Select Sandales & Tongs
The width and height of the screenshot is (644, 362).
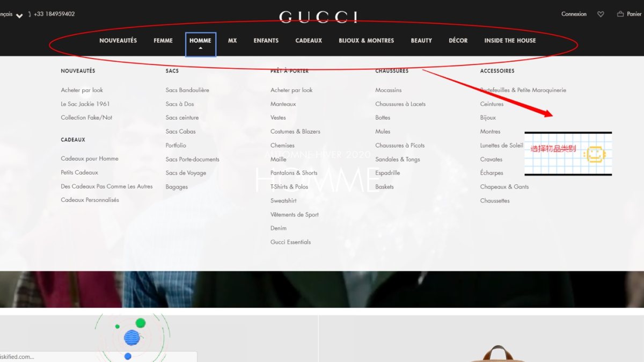[398, 159]
